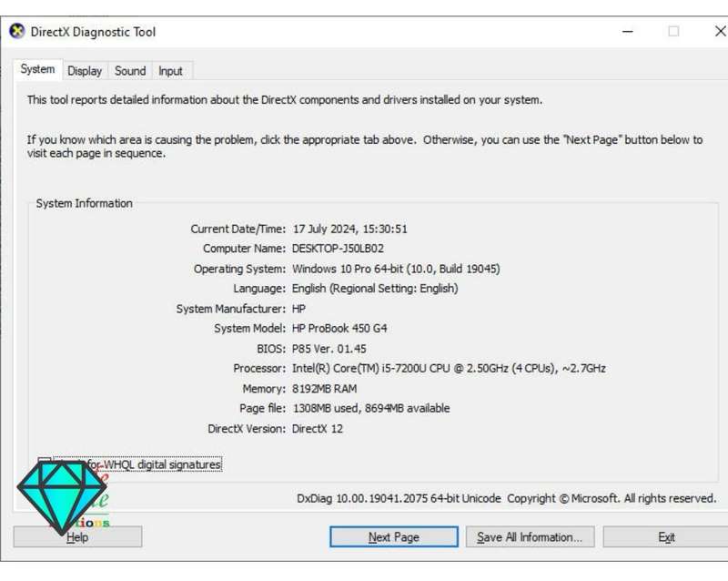728x581 pixels.
Task: Click the Processor label
Action: point(259,369)
